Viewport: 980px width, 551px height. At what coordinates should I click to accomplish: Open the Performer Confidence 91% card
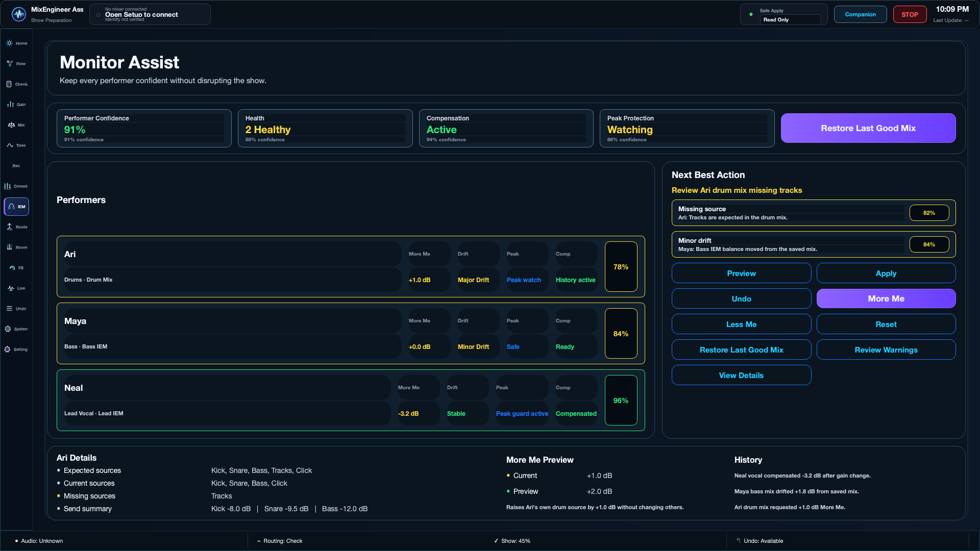pos(144,129)
